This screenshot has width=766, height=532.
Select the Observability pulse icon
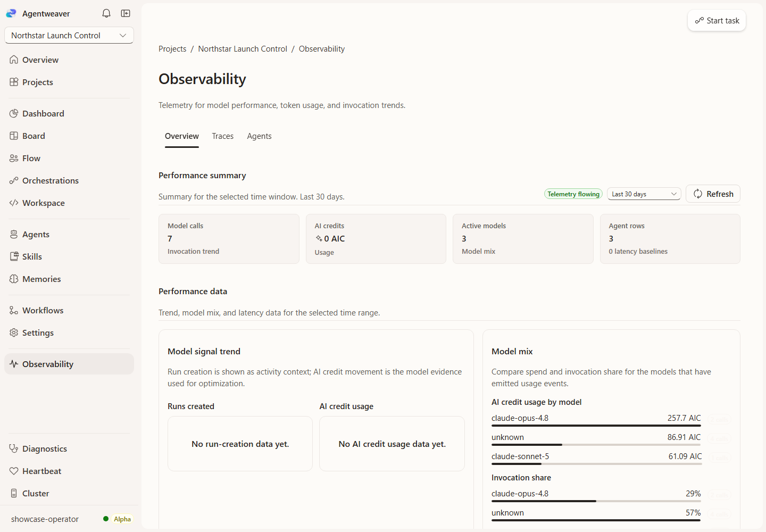[14, 364]
